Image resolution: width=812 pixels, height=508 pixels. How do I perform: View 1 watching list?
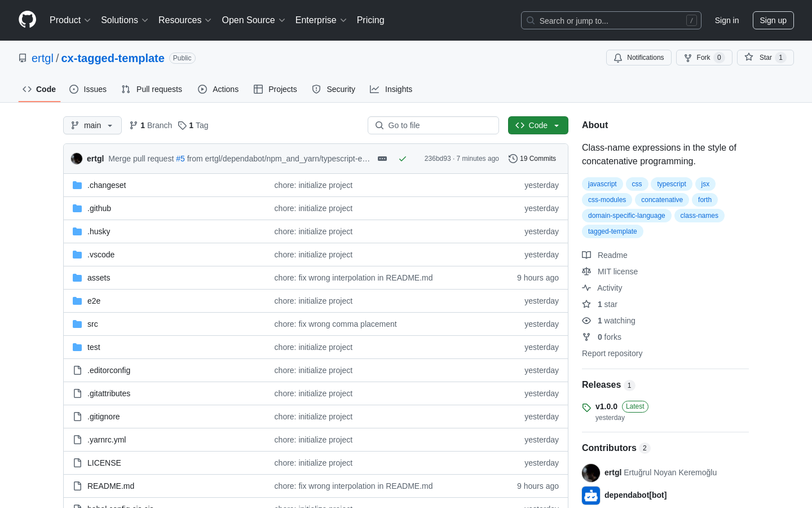(x=609, y=321)
